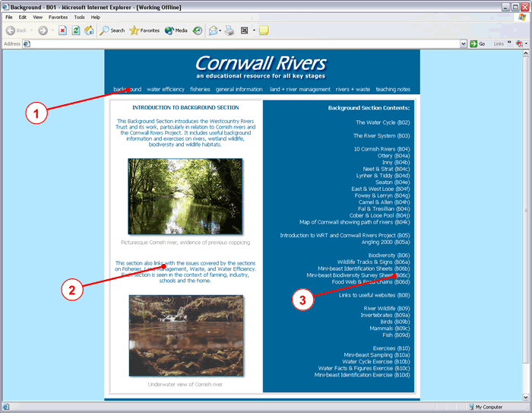The image size is (532, 413).
Task: Click the Print icon in toolbar
Action: pyautogui.click(x=229, y=30)
